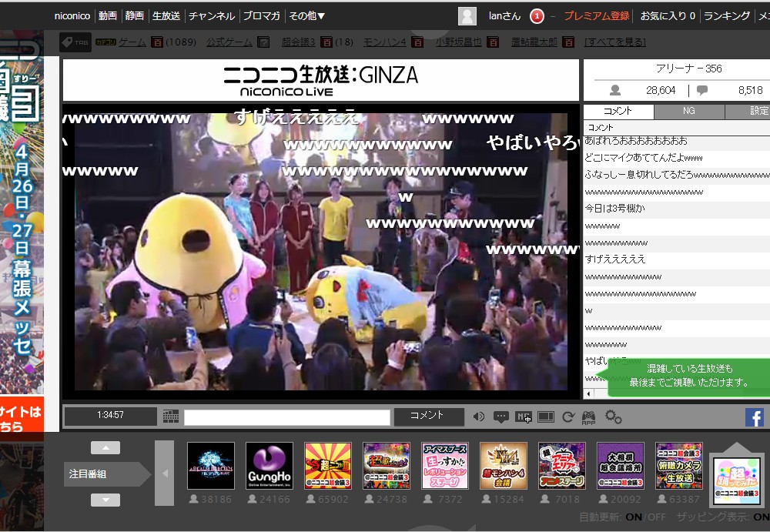Viewport: 770px width, 532px height.
Task: Click the comment count bubble icon
Action: pyautogui.click(x=702, y=90)
